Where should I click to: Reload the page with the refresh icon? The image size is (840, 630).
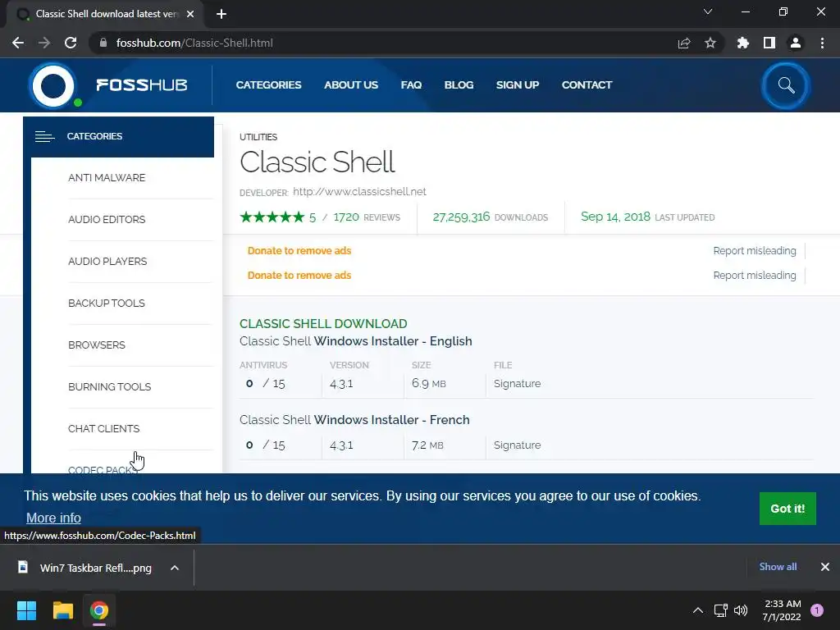(71, 43)
